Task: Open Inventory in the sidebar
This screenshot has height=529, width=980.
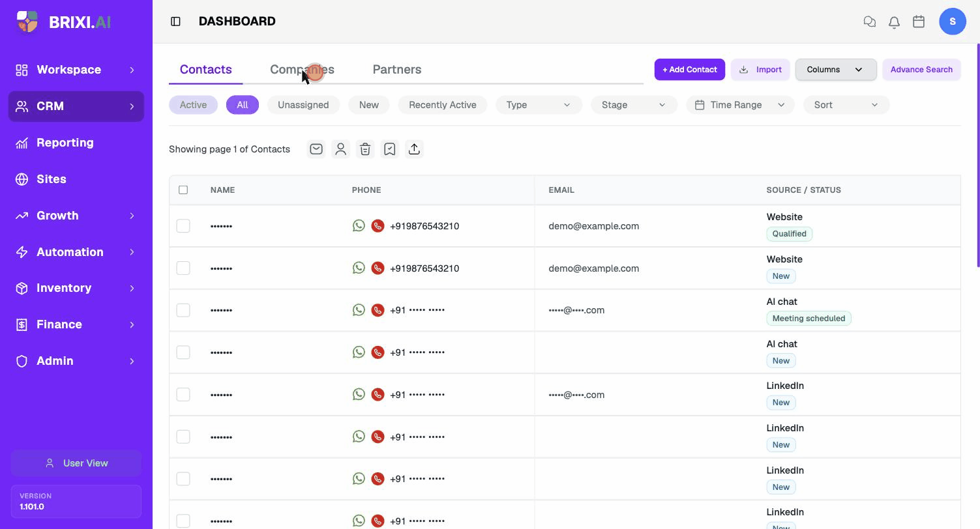Action: click(76, 288)
